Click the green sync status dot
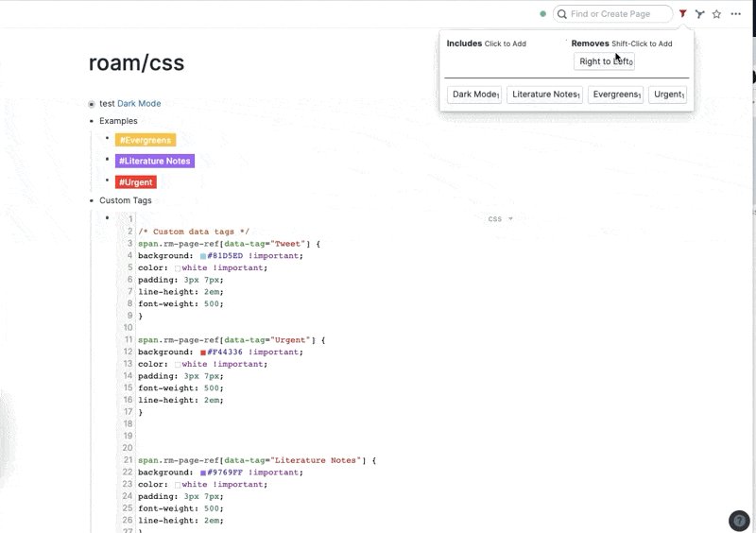Screen dimensions: 756x533 click(x=542, y=14)
